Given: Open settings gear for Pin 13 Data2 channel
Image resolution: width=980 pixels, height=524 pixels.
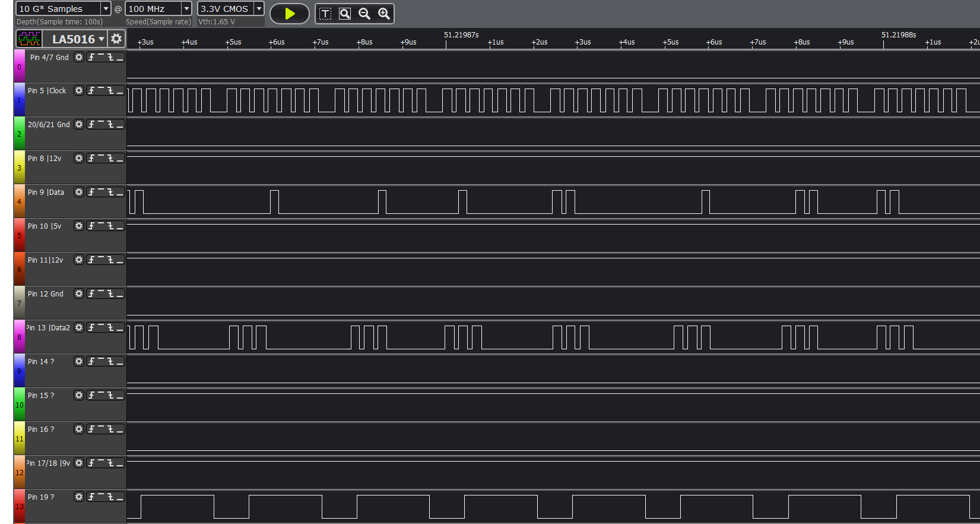Looking at the screenshot, I should coord(79,327).
